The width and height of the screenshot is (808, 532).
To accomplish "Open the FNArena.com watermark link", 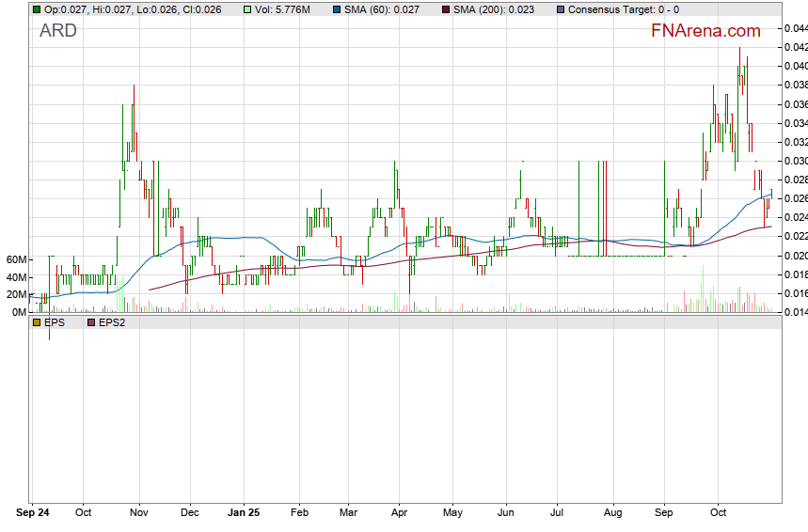I will [705, 31].
